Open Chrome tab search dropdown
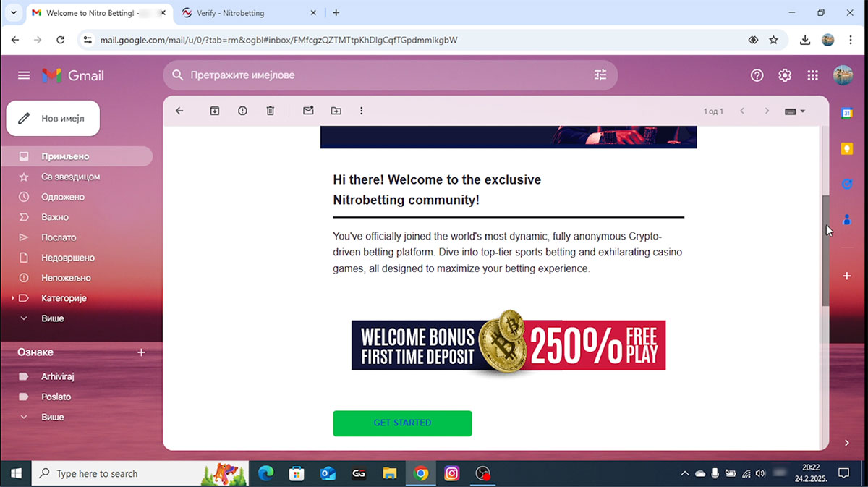Viewport: 868px width, 487px height. pos(13,13)
